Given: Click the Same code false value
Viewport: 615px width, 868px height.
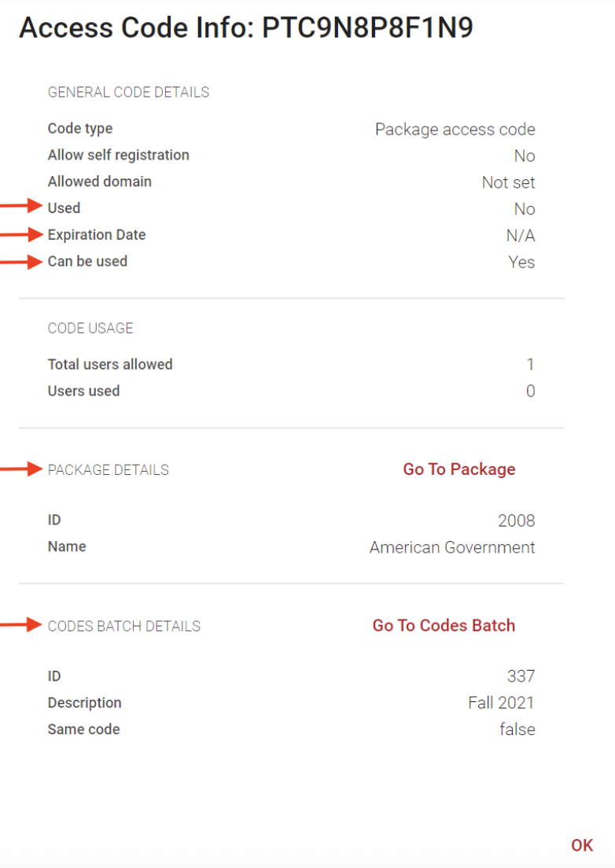Looking at the screenshot, I should click(x=517, y=730).
